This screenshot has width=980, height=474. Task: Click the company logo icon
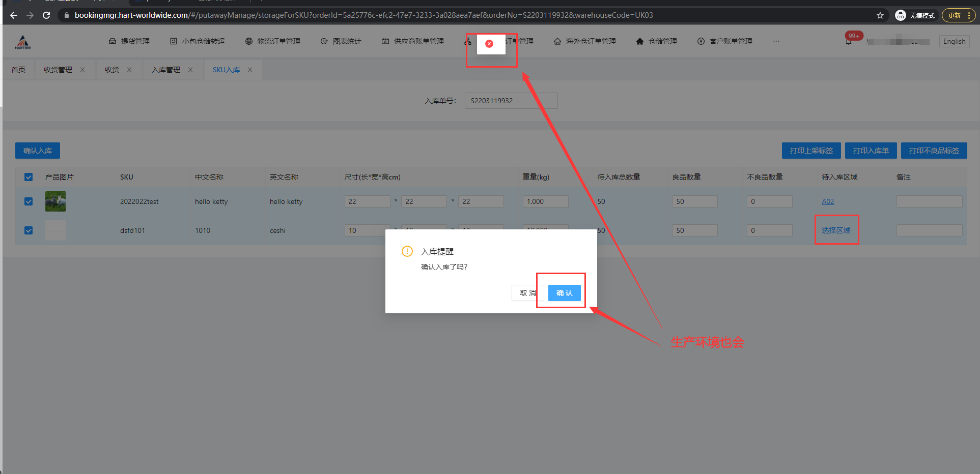[x=23, y=42]
